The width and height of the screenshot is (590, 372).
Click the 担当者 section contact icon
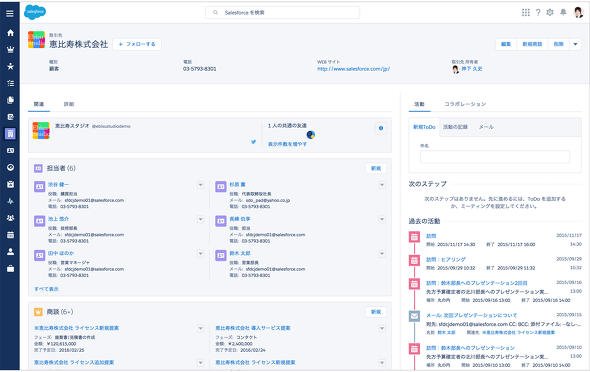pyautogui.click(x=38, y=168)
